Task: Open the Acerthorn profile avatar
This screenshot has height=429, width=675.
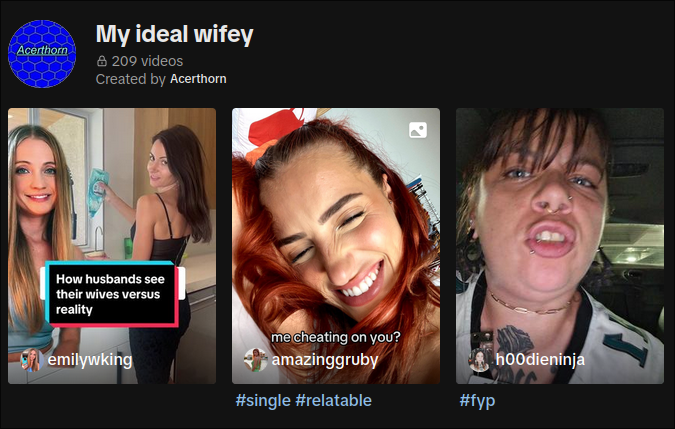Action: [42, 54]
